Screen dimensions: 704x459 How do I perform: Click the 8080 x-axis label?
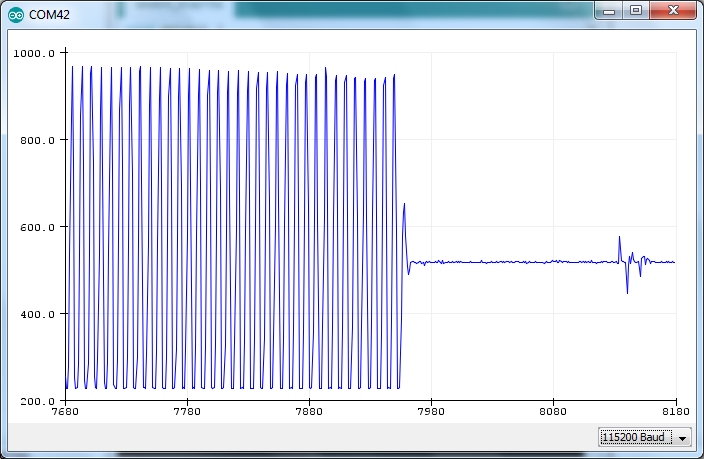(x=553, y=411)
